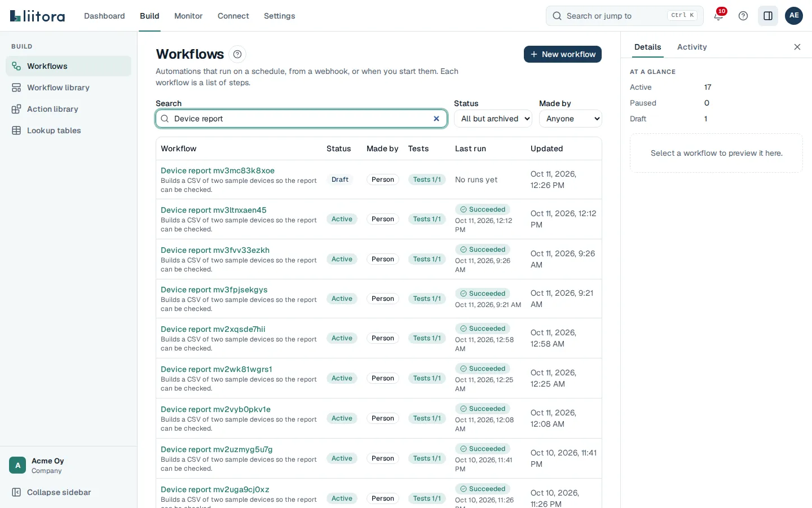This screenshot has height=508, width=812.
Task: Click the Search or jump to box
Action: pyautogui.click(x=624, y=16)
